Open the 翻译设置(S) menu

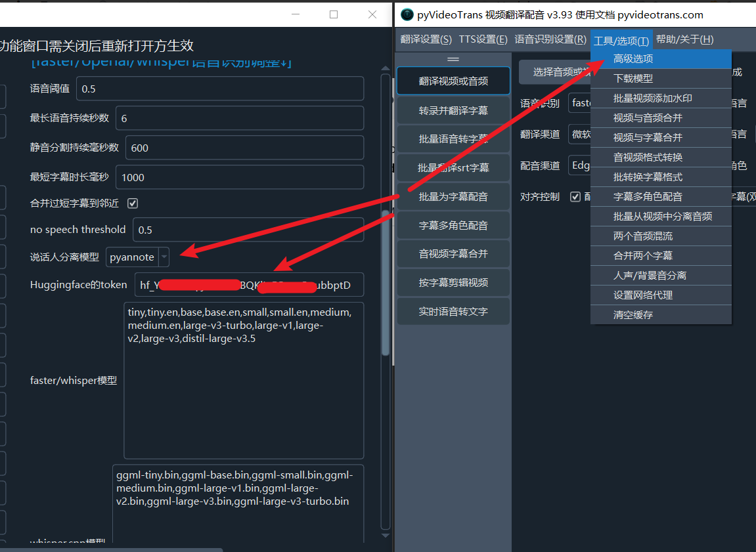(x=426, y=39)
